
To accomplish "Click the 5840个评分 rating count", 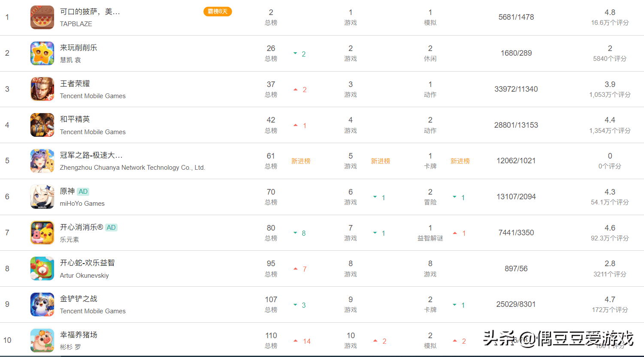I will [610, 59].
